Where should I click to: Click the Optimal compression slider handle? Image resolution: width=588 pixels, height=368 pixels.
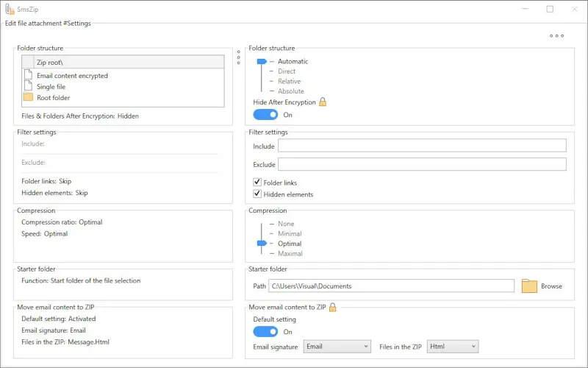click(x=262, y=244)
